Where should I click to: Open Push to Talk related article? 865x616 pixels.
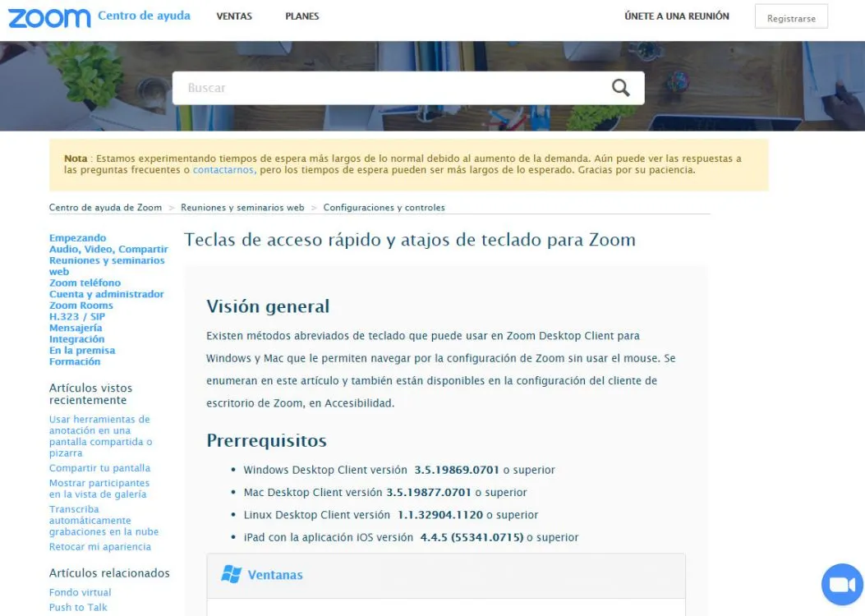(x=78, y=607)
